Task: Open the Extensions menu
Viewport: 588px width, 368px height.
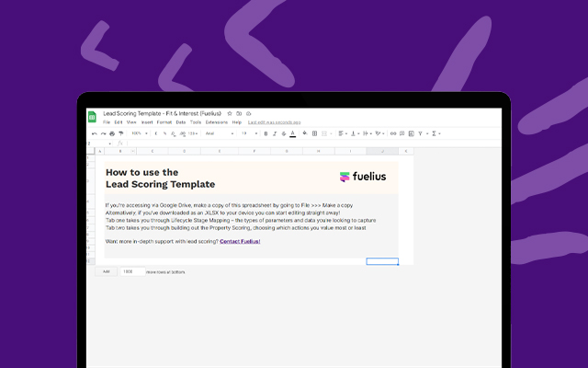Action: click(x=216, y=121)
